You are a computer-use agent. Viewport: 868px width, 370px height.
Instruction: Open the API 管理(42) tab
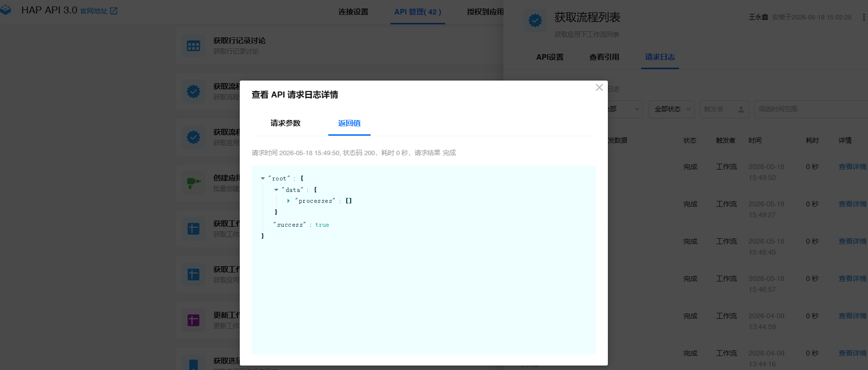(x=418, y=12)
